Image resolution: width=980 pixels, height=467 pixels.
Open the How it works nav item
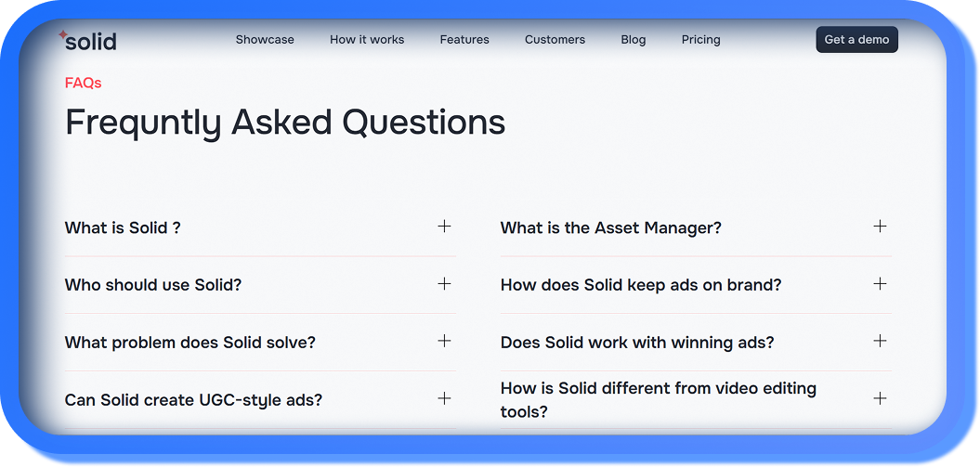tap(367, 39)
